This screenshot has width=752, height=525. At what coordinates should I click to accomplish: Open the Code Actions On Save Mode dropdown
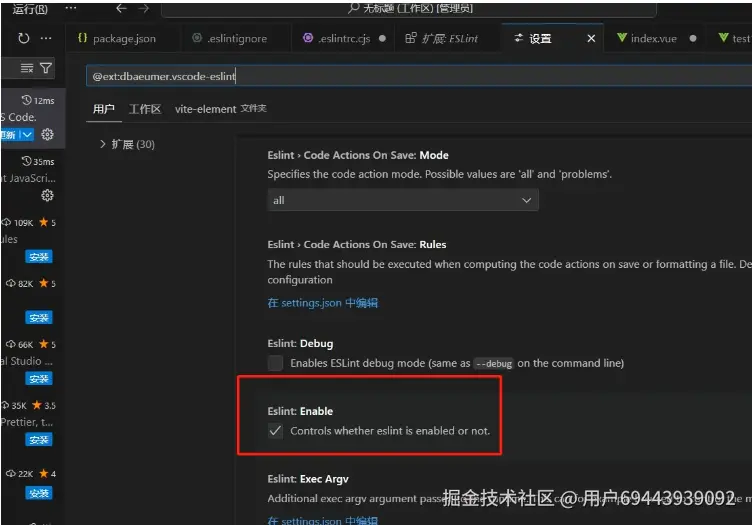click(403, 200)
